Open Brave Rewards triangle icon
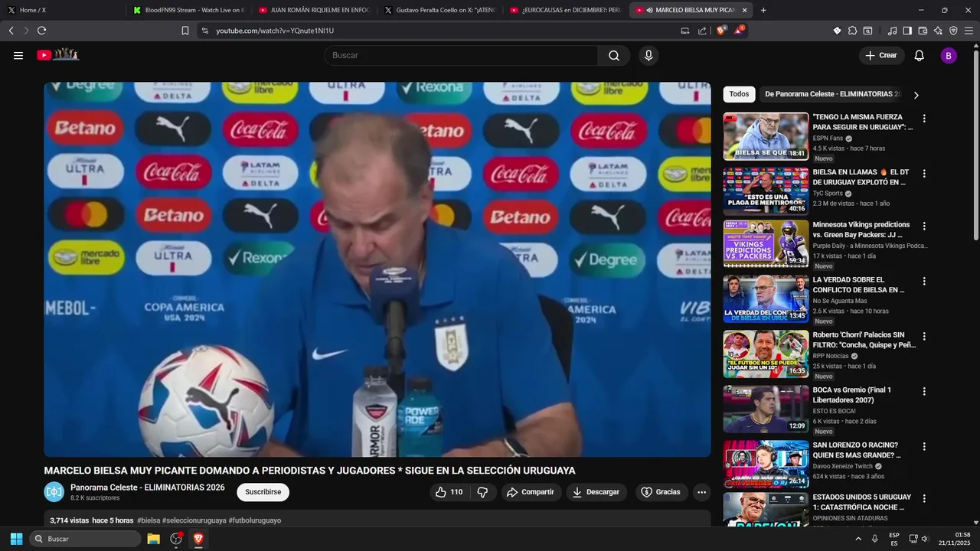Screen dimensions: 980x551 739,31
